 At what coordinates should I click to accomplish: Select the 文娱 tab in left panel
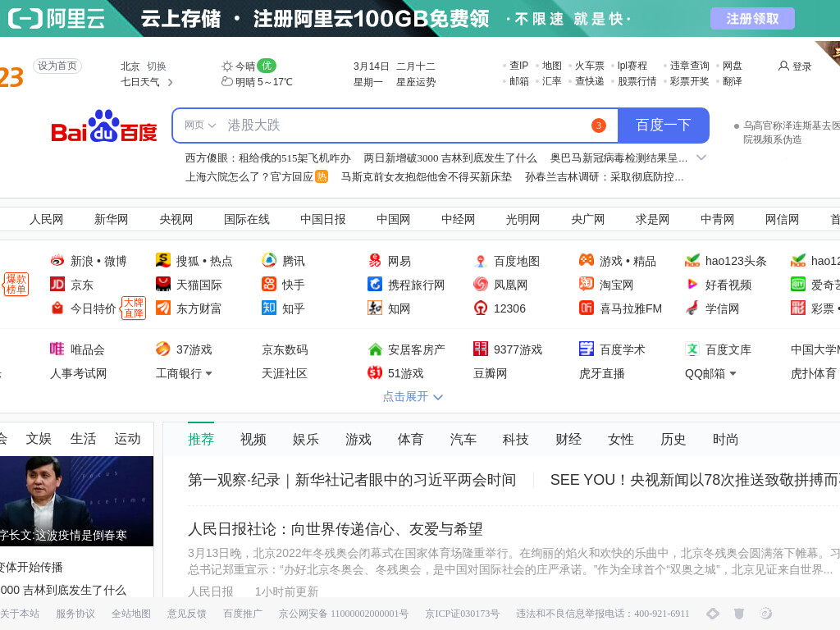(39, 439)
